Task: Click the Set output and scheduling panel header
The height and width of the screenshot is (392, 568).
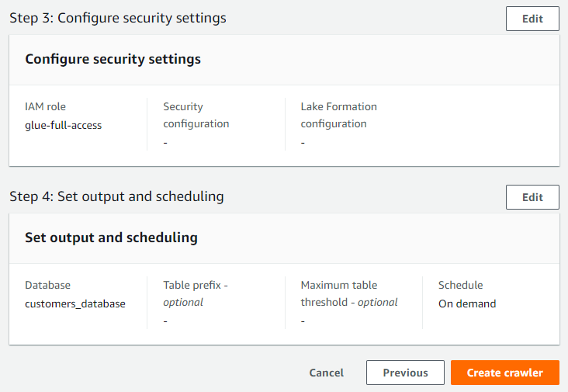Action: click(111, 238)
